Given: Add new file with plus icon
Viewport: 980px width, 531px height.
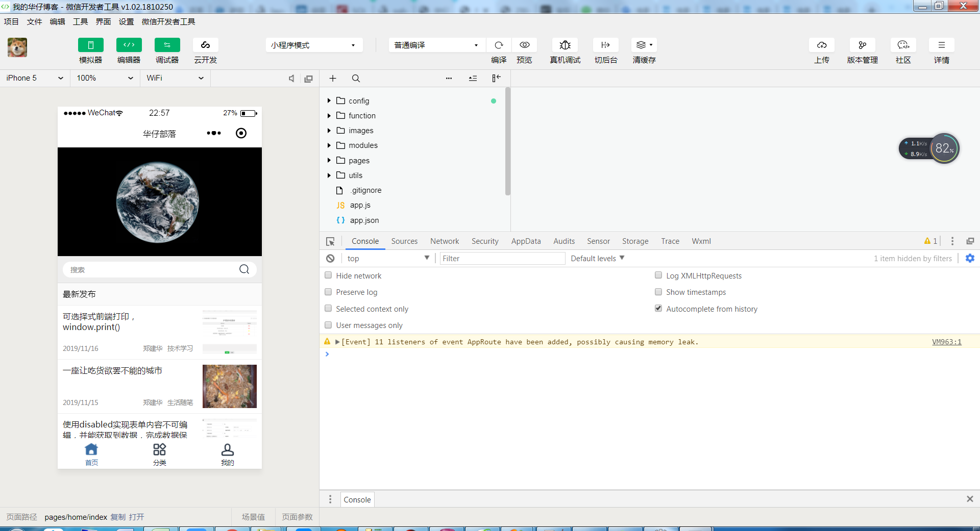Looking at the screenshot, I should click(x=333, y=79).
